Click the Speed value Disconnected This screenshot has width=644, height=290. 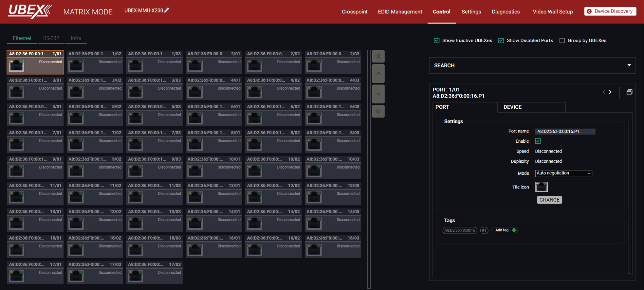[x=548, y=151]
